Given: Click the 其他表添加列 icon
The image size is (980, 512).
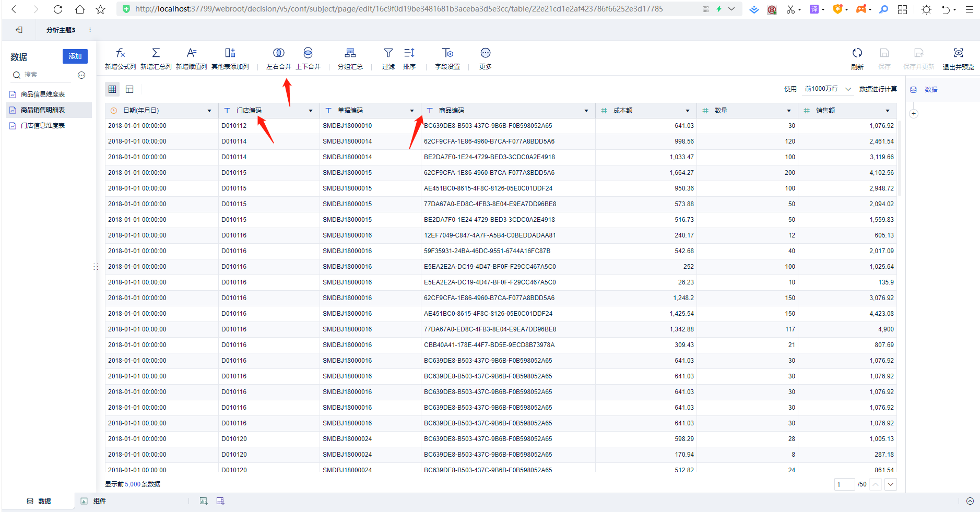Looking at the screenshot, I should click(230, 53).
